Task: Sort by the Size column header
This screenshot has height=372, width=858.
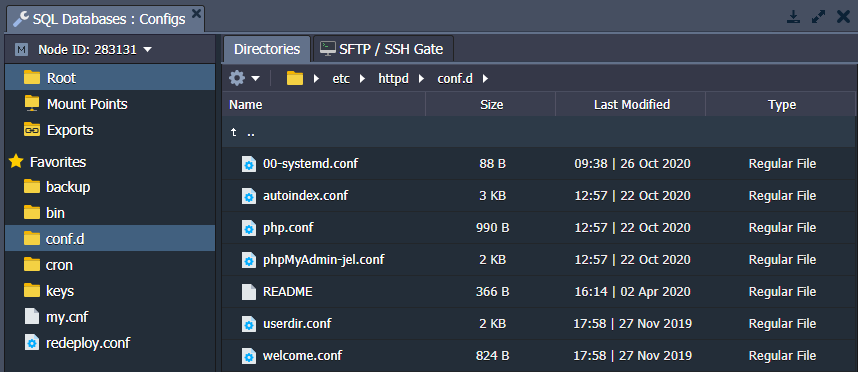Action: coord(491,104)
